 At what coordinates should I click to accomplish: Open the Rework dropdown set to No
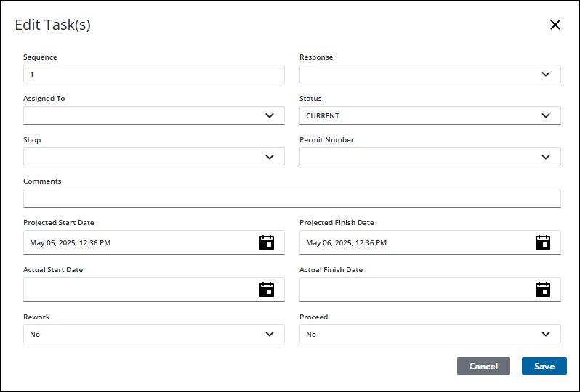153,334
